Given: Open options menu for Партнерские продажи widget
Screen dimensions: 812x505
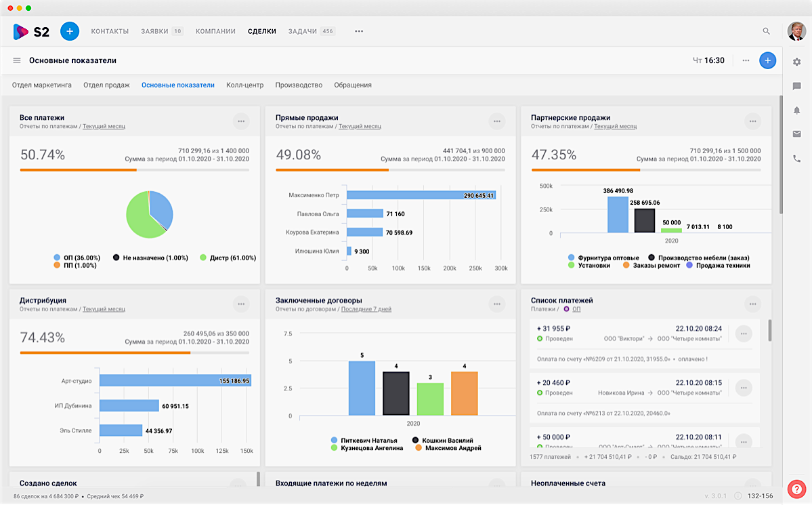Looking at the screenshot, I should point(752,121).
